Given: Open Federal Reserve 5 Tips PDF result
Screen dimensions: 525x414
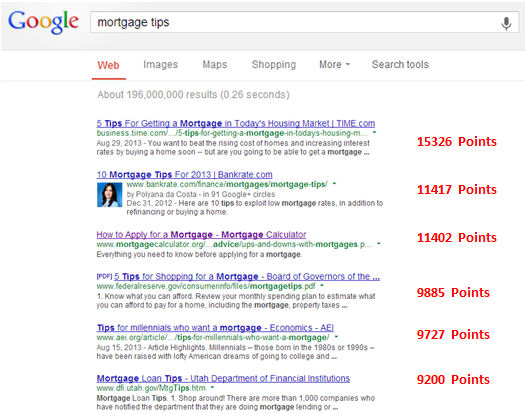Looking at the screenshot, I should (x=247, y=276).
